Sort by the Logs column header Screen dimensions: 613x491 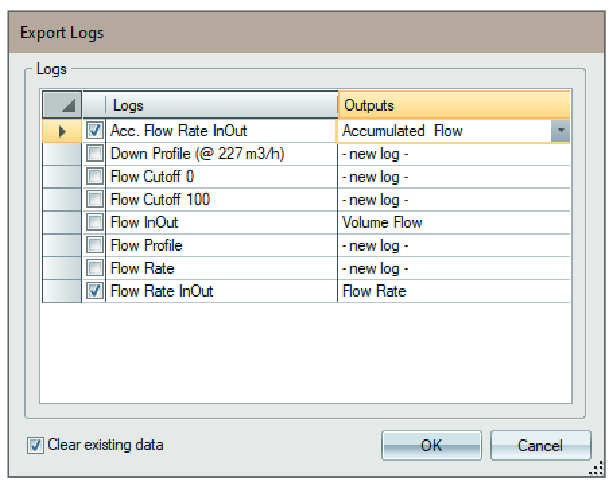[221, 105]
